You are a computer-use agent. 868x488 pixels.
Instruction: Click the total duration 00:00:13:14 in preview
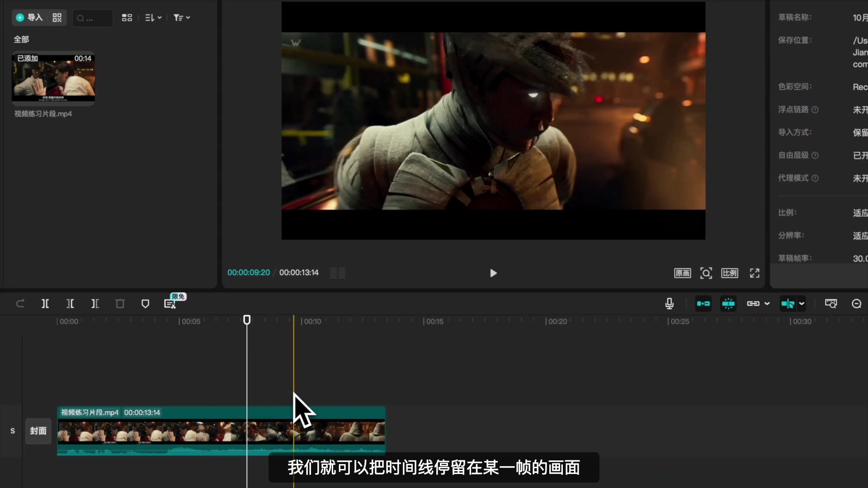[x=299, y=272]
